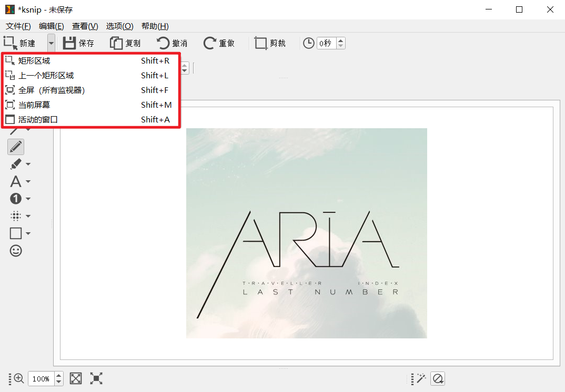
Task: Click the ARIA album image on canvas
Action: pyautogui.click(x=307, y=233)
